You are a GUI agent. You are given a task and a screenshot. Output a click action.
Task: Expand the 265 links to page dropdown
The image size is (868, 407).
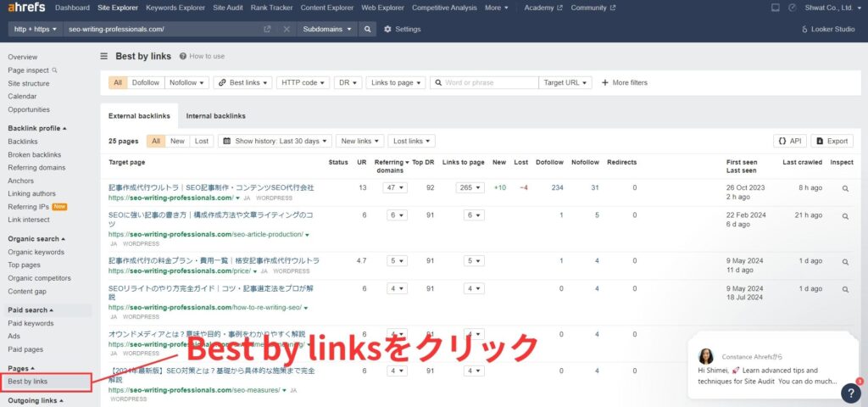click(470, 187)
